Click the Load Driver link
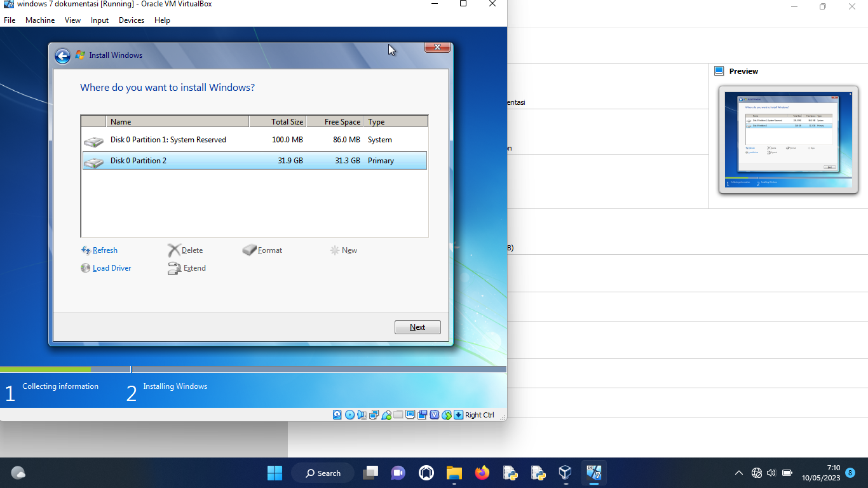 [x=112, y=268]
